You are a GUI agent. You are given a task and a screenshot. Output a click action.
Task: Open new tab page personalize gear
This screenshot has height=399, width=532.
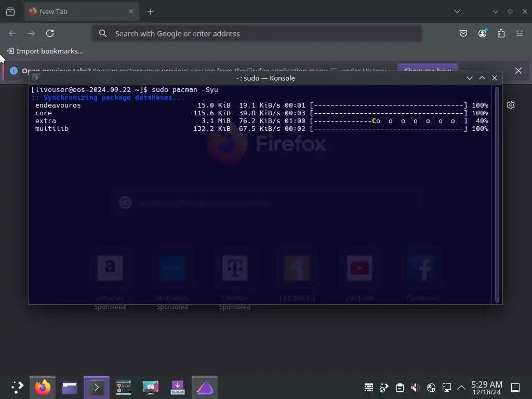click(511, 105)
